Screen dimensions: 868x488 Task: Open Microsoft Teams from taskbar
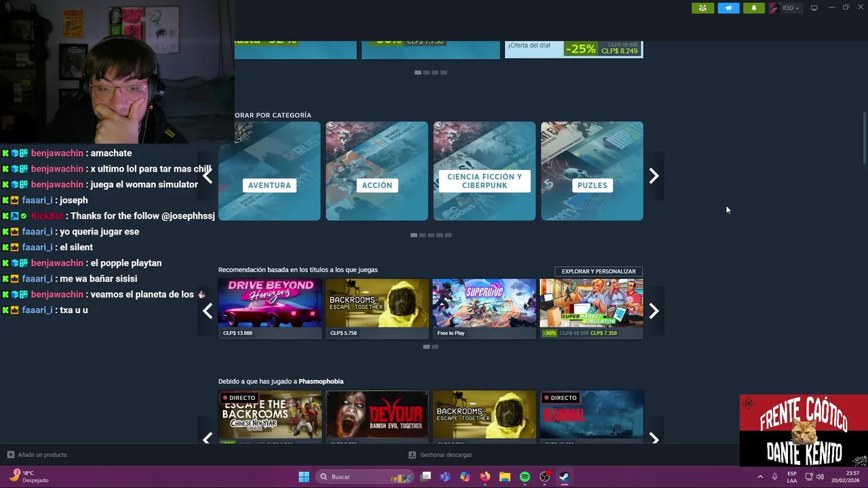[x=446, y=477]
